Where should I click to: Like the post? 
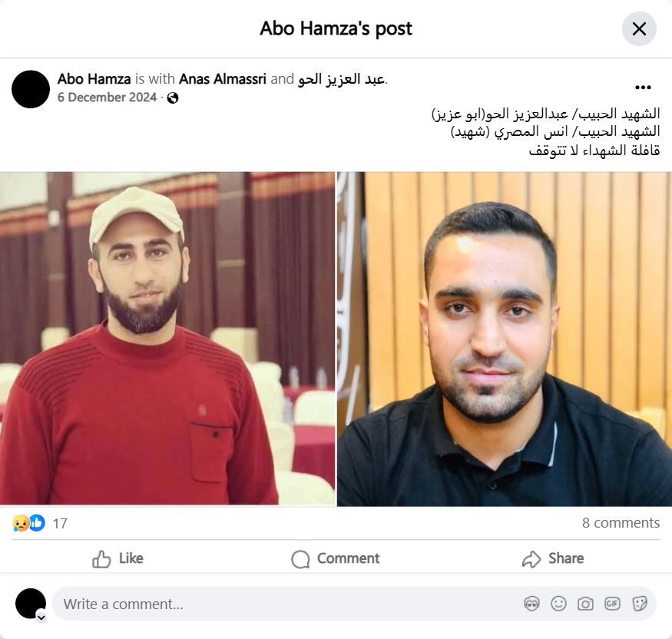click(118, 558)
